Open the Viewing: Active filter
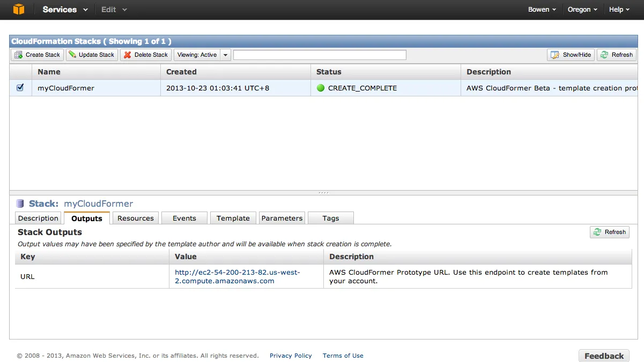The image size is (644, 362). pos(197,55)
